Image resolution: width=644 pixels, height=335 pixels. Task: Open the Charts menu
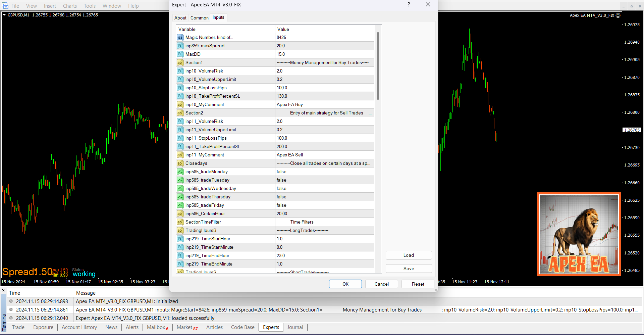click(x=70, y=6)
